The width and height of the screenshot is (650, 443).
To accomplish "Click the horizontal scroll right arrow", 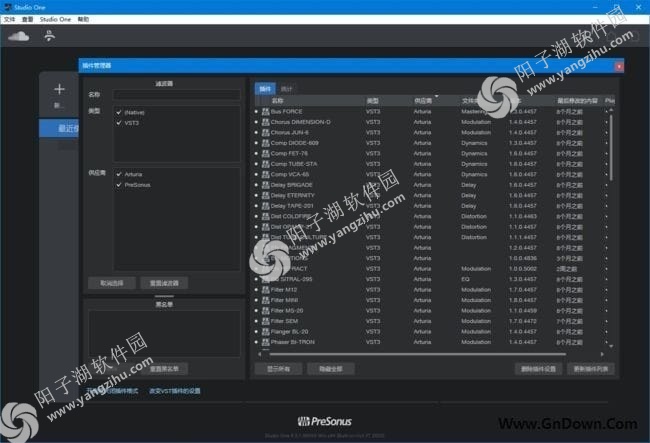I will pos(602,354).
